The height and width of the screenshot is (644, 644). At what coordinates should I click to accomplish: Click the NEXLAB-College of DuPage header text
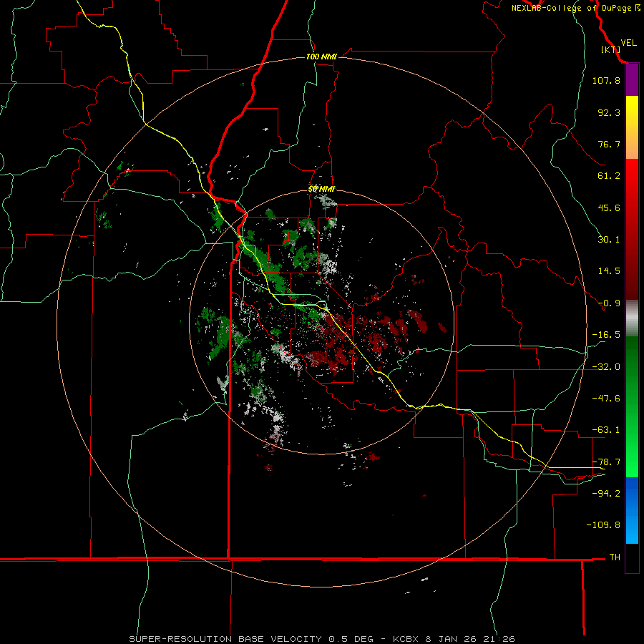click(x=575, y=8)
